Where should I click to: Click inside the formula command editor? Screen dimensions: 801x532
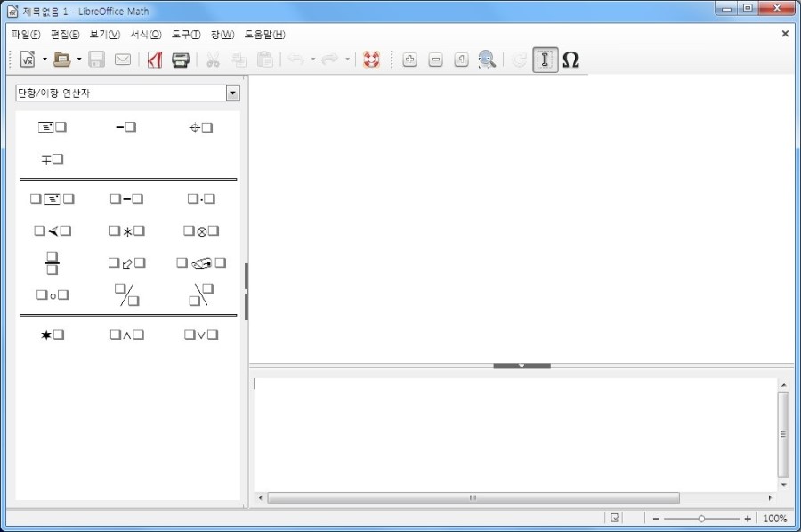[515, 434]
